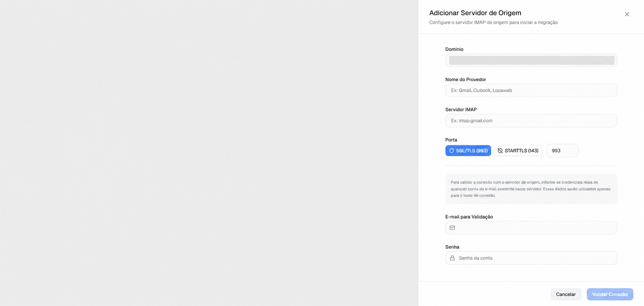Close the Adicionar Servidor de Origem panel
This screenshot has height=306, width=644.
[x=627, y=14]
